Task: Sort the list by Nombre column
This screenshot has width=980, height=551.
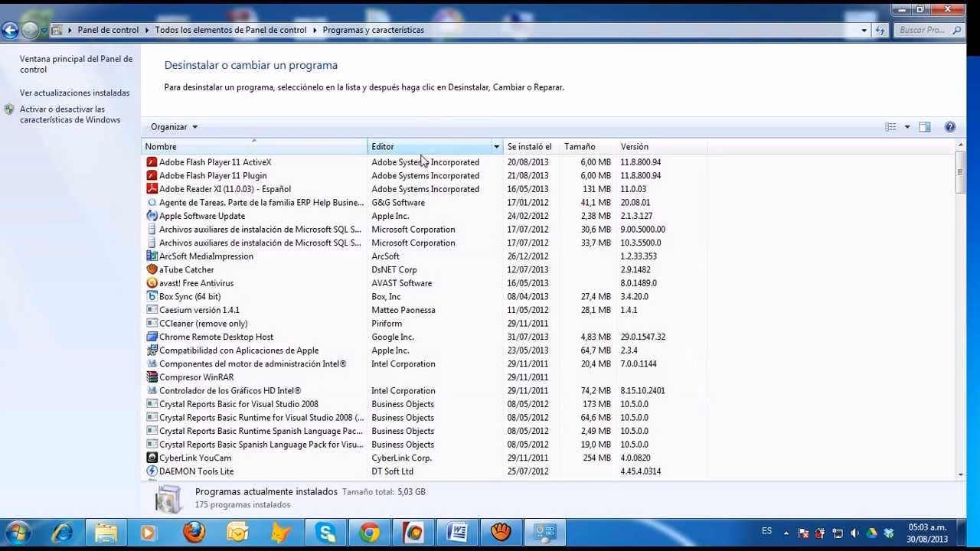Action: tap(254, 147)
